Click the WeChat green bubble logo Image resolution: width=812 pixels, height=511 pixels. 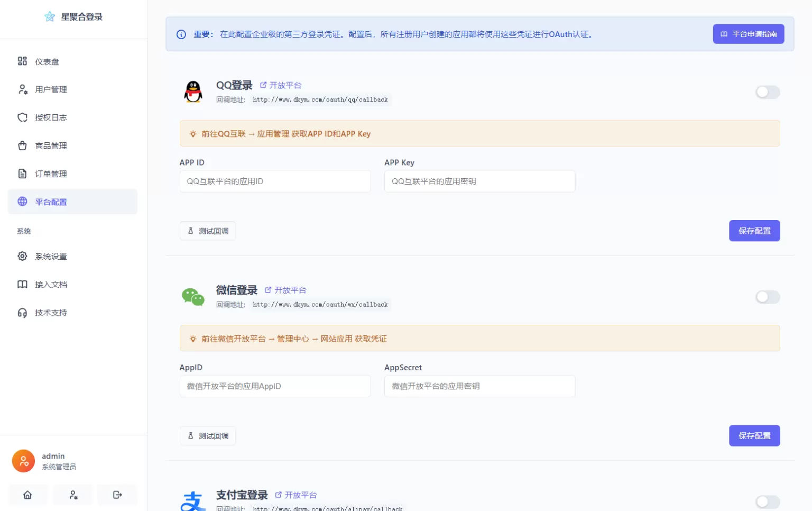tap(193, 297)
